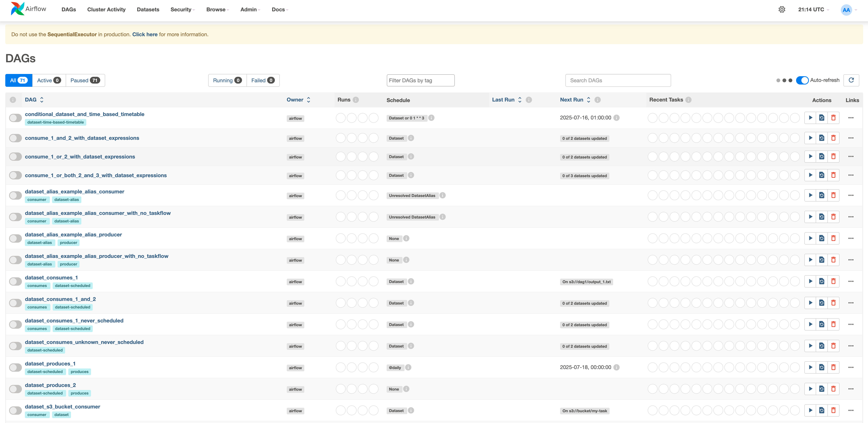Open dataset_alias_example_alias_producer_with_no_taskflow link
The image size is (868, 423).
(97, 256)
